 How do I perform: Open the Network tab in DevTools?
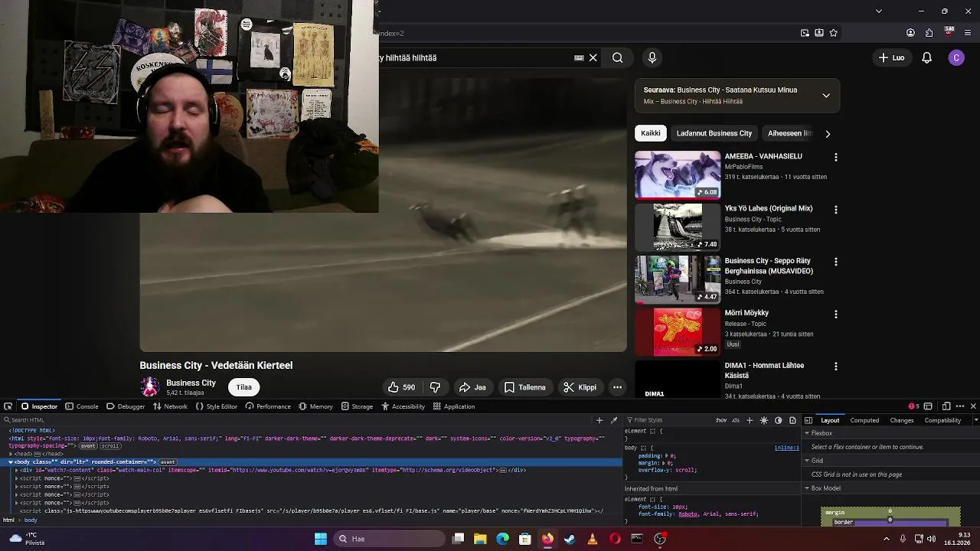click(170, 406)
